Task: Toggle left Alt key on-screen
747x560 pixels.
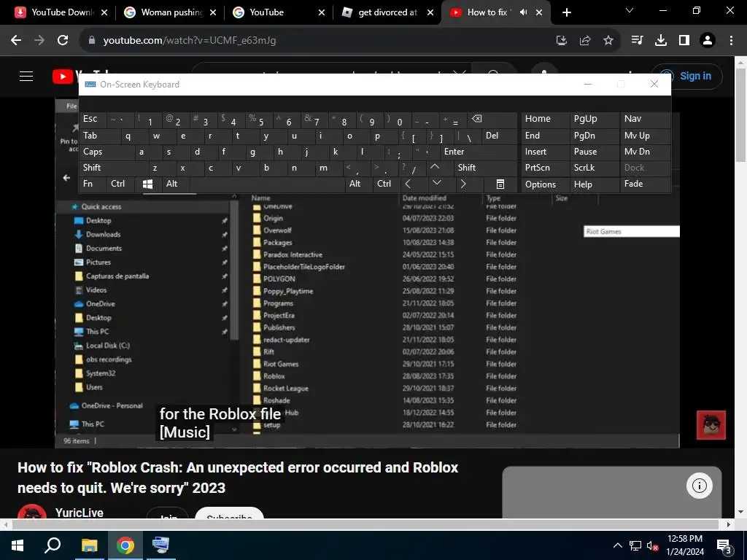Action: 175,184
